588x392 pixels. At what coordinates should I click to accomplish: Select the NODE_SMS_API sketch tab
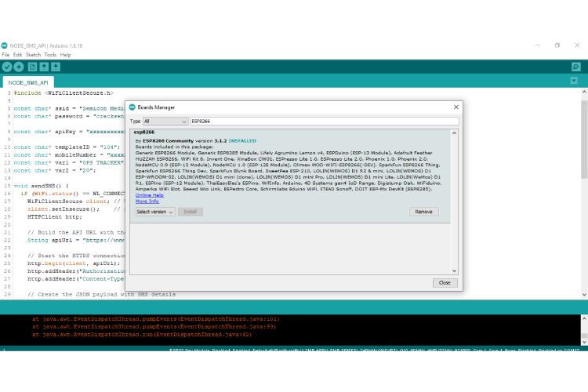[27, 82]
